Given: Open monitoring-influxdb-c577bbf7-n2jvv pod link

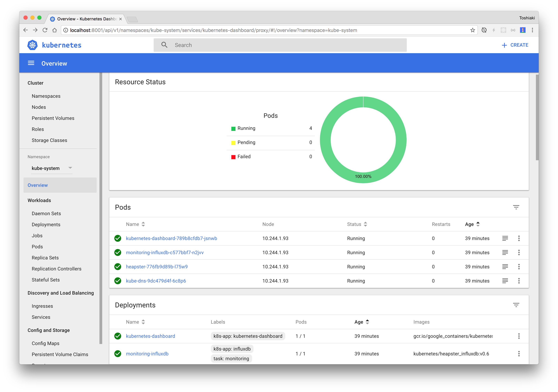Looking at the screenshot, I should [165, 252].
